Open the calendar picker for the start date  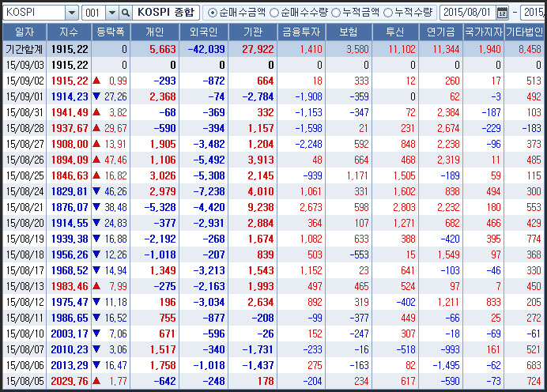[502, 13]
